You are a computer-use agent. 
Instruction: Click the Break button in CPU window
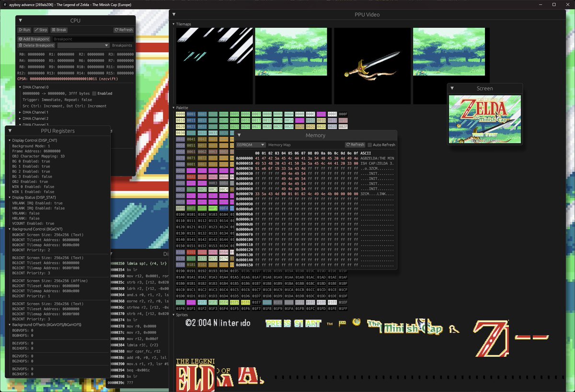point(59,30)
